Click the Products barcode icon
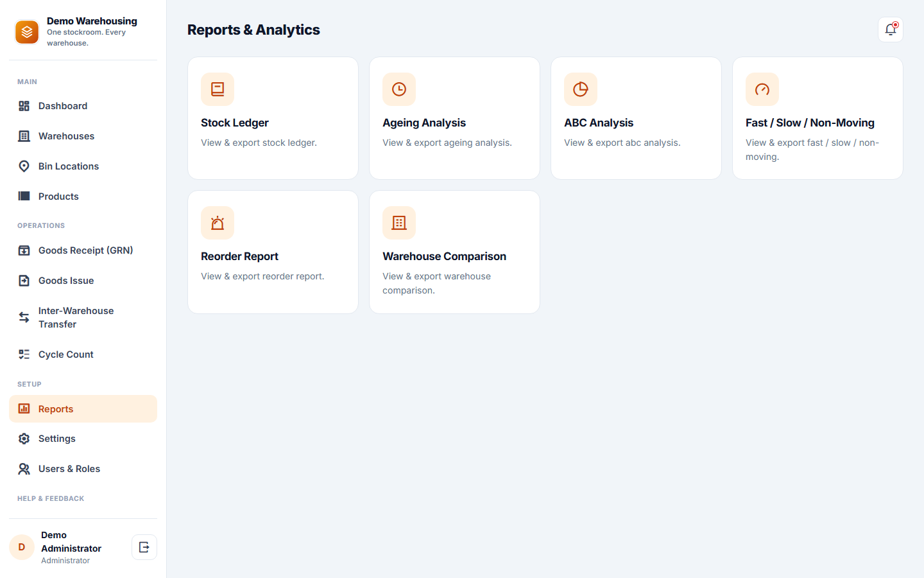 pos(24,197)
